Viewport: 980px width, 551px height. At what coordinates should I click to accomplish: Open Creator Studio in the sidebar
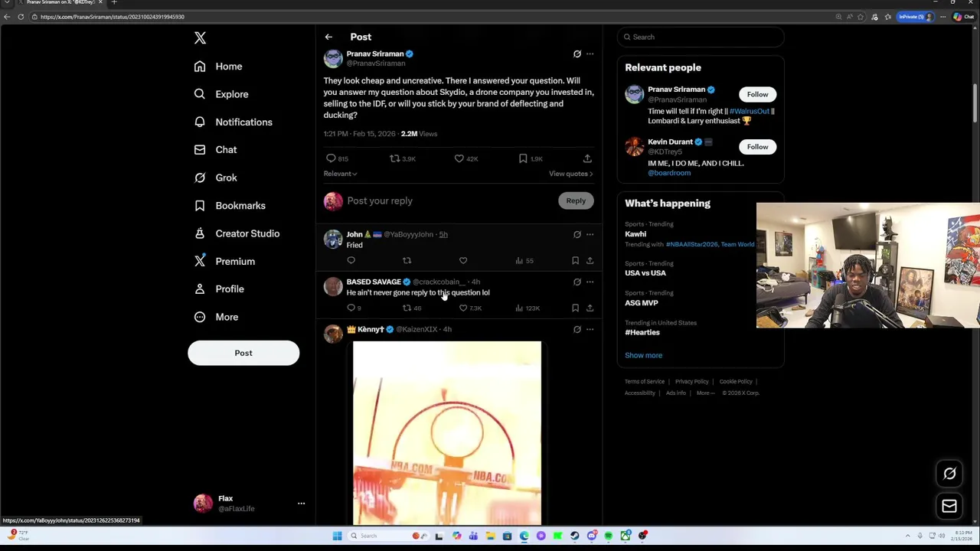pos(237,233)
